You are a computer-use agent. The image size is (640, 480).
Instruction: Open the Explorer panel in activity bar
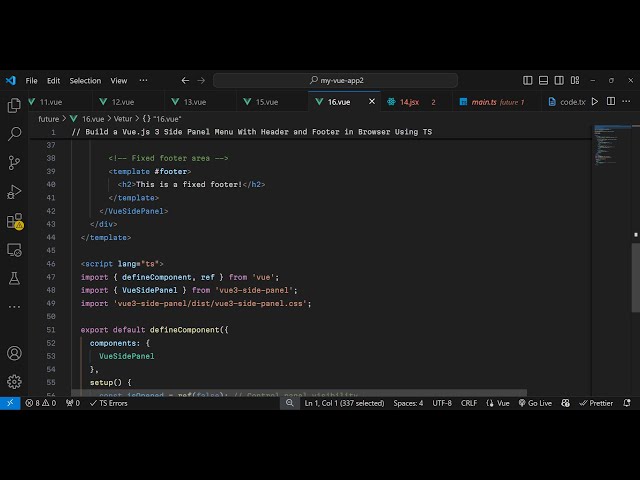[x=14, y=105]
